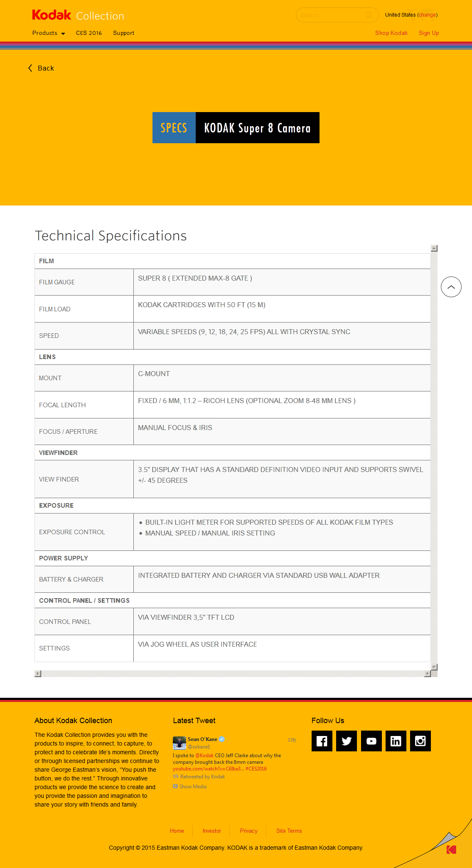Click the VIEW FINDER row label

tap(59, 479)
